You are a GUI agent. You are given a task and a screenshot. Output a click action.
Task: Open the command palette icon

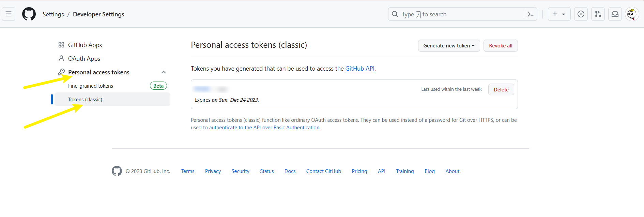530,14
